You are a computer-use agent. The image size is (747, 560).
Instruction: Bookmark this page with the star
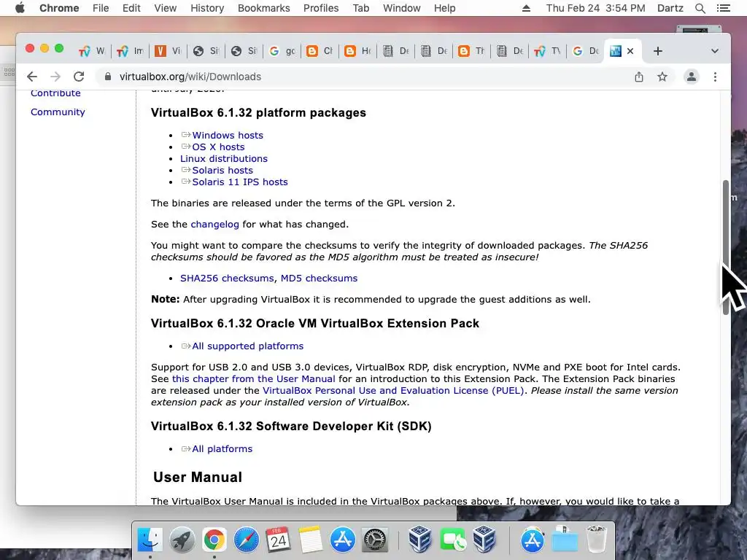[662, 77]
